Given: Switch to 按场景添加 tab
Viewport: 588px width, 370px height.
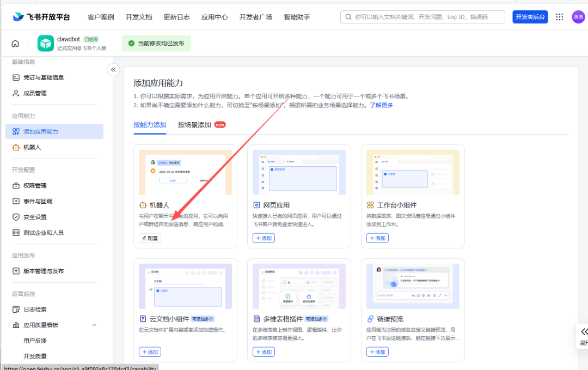Looking at the screenshot, I should [x=194, y=125].
